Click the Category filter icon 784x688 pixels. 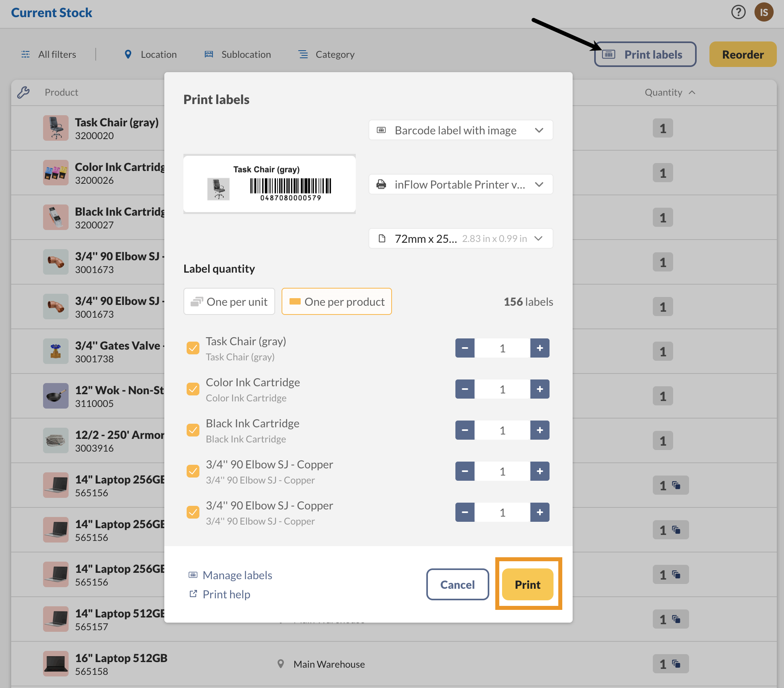(303, 54)
